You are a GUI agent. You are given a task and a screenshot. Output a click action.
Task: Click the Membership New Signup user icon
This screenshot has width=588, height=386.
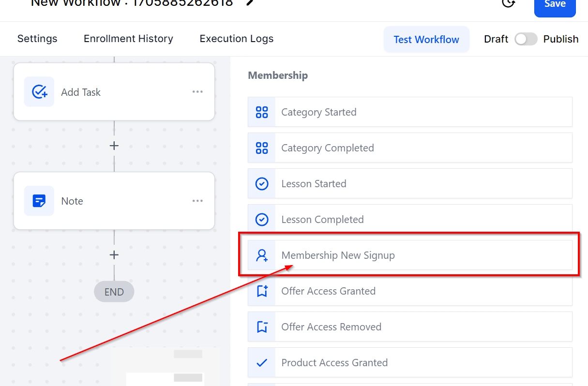[x=262, y=255]
